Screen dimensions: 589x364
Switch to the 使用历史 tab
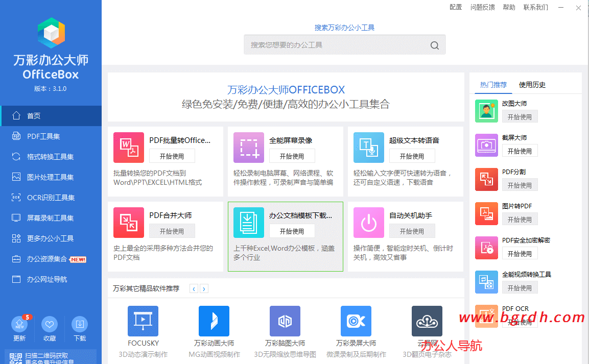(531, 84)
